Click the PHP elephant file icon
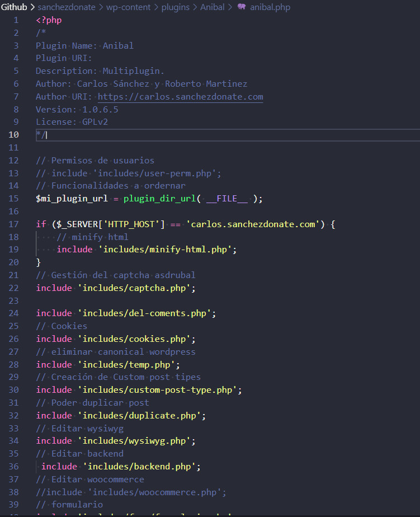The width and height of the screenshot is (420, 517). pyautogui.click(x=242, y=7)
